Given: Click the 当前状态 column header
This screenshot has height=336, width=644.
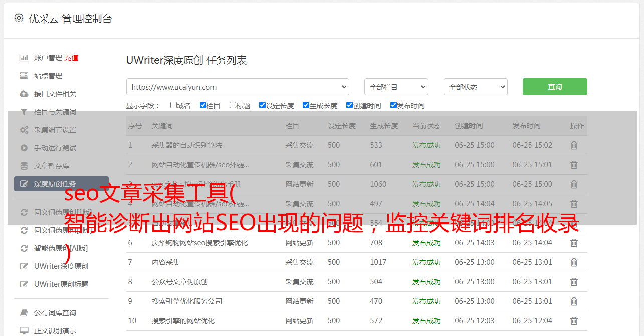Looking at the screenshot, I should click(426, 126).
